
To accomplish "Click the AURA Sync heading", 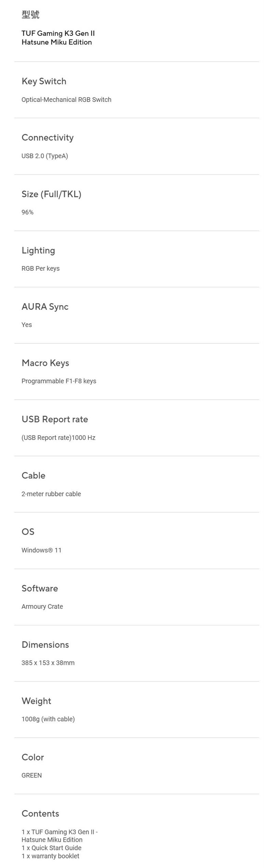I will pyautogui.click(x=45, y=307).
